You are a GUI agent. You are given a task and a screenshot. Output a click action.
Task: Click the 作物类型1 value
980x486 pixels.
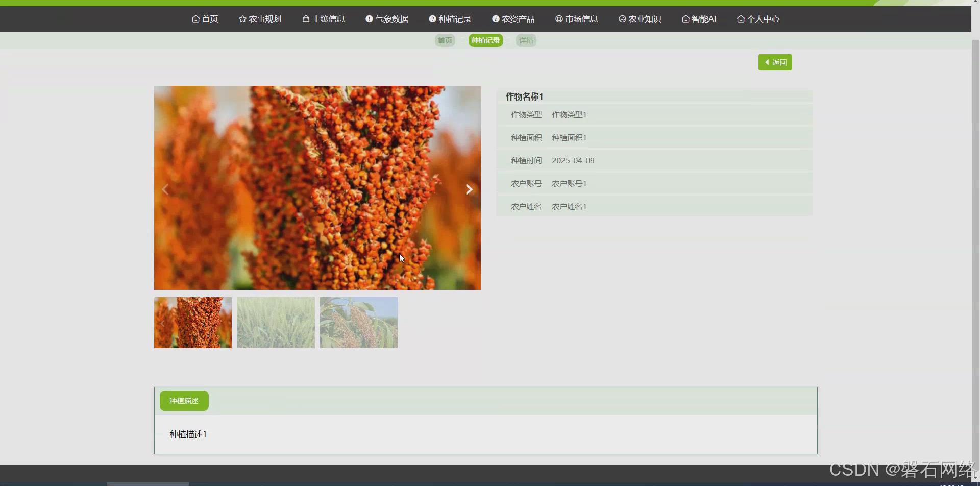click(569, 115)
